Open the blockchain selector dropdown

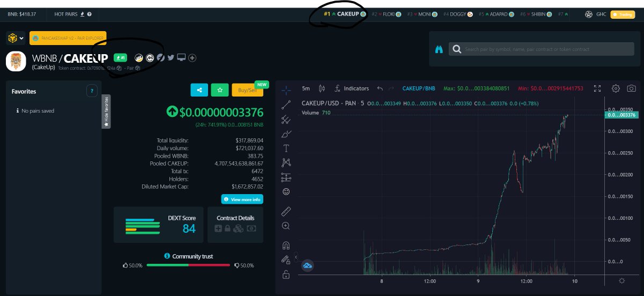point(16,38)
